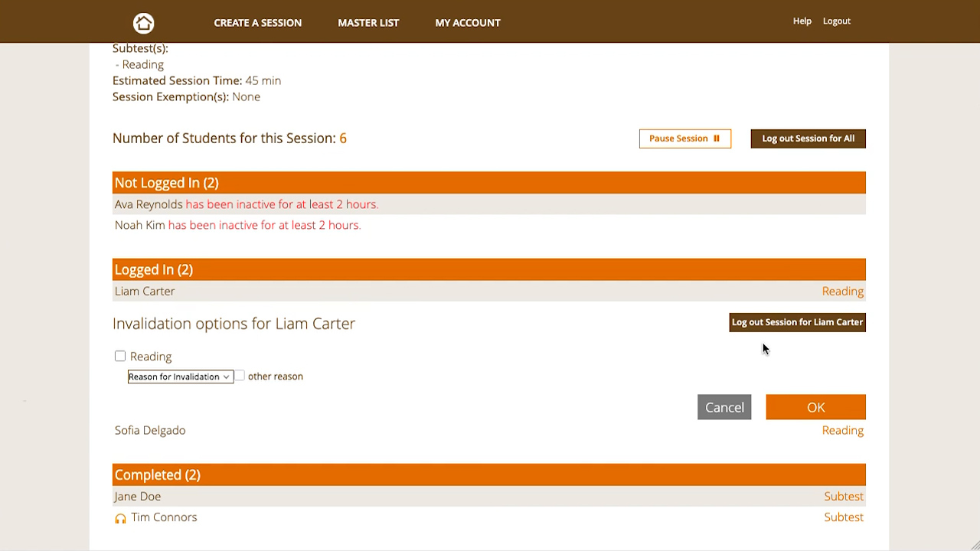Click the headphones icon beside Tim Connors
Viewport: 980px width, 551px height.
pos(120,518)
